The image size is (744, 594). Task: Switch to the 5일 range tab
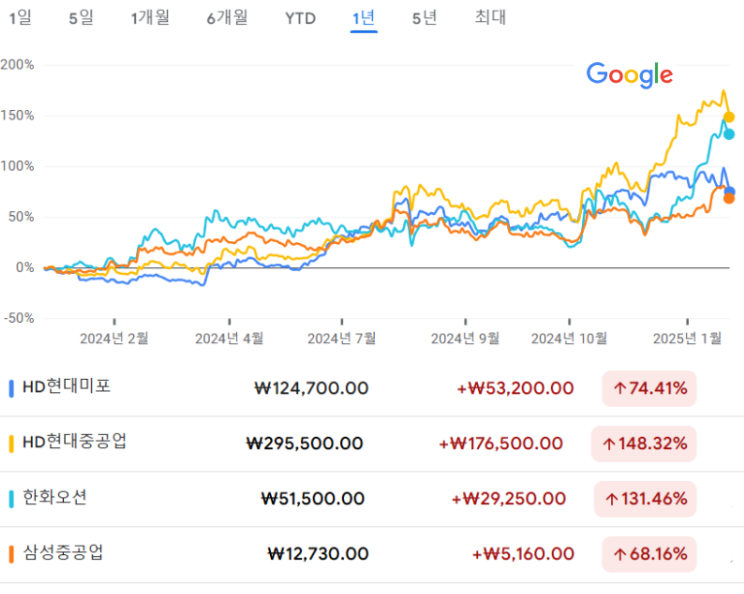[x=81, y=18]
